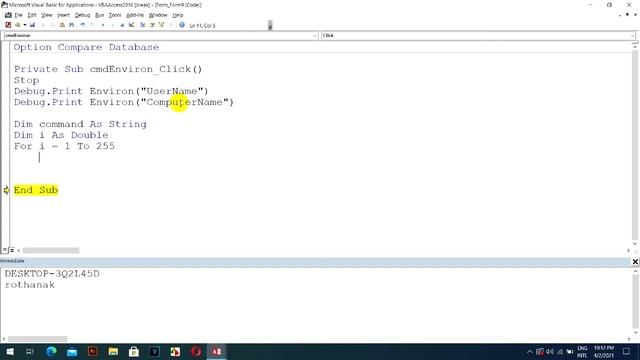Click the code pane horizontal scrollbar thumb
Viewport: 640px width, 360px height.
click(51, 250)
